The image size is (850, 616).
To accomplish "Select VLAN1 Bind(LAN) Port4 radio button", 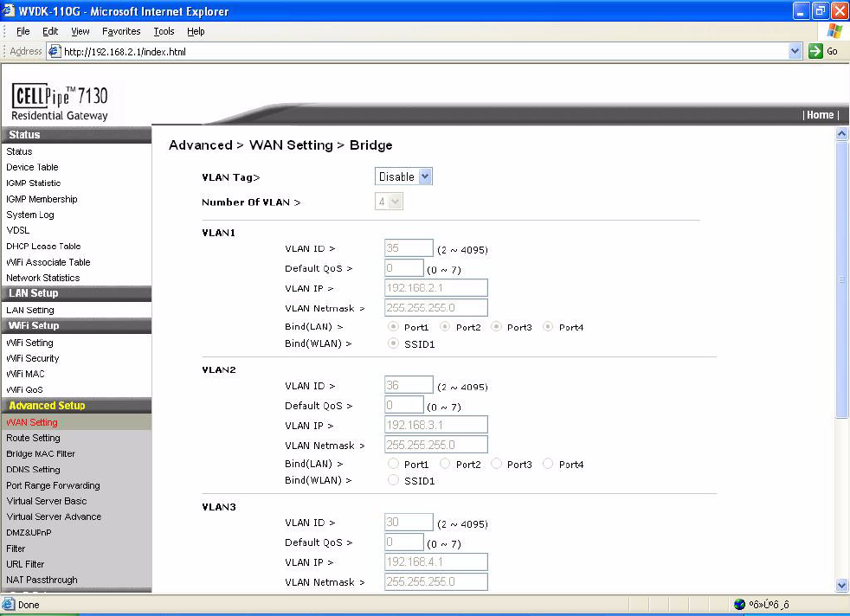I will pos(548,327).
